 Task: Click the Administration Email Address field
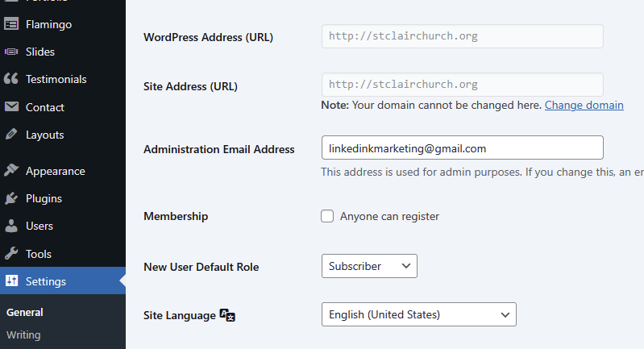(x=462, y=148)
